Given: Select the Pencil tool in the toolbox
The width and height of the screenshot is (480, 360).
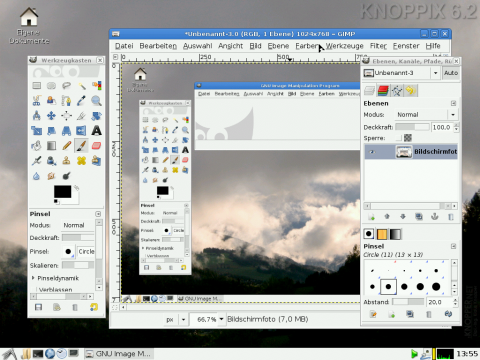Looking at the screenshot, I should 66,146.
